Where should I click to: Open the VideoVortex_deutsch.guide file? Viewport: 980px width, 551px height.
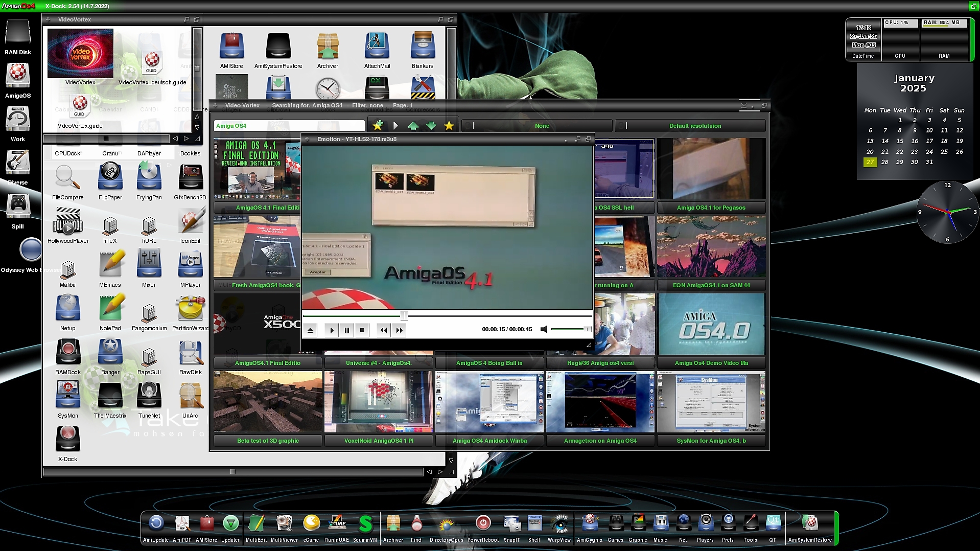152,63
